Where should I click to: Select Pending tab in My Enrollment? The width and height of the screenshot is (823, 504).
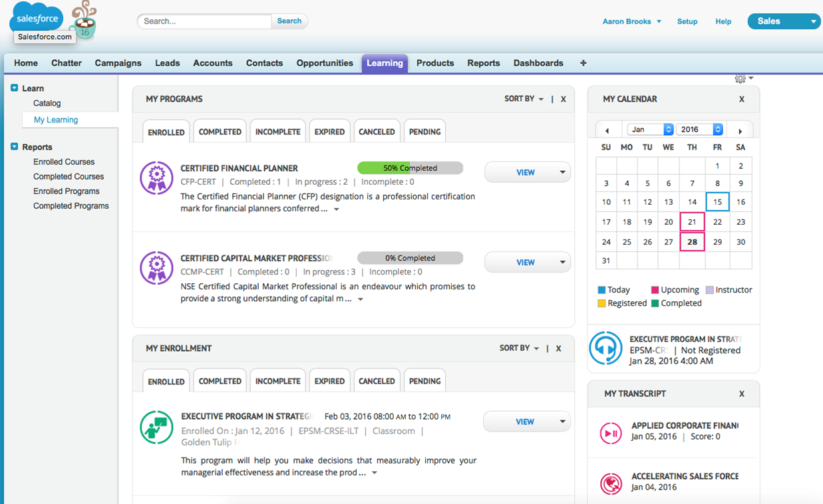[424, 381]
